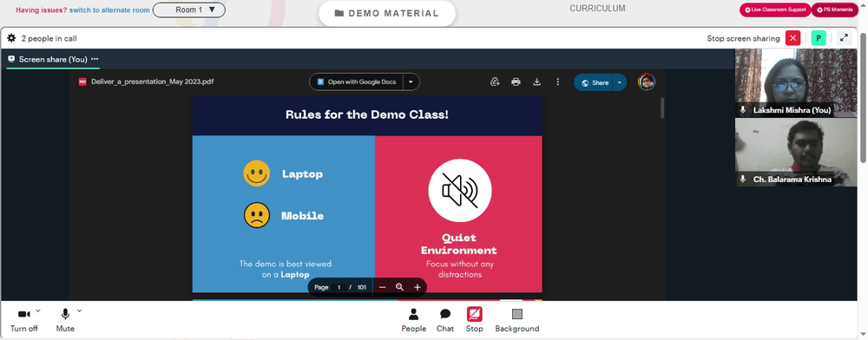Screen dimensions: 868x340
Task: Download the PDF file
Action: coord(536,82)
